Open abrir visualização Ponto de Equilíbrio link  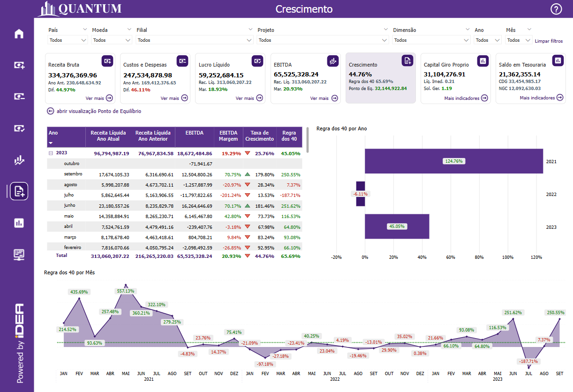click(x=94, y=112)
